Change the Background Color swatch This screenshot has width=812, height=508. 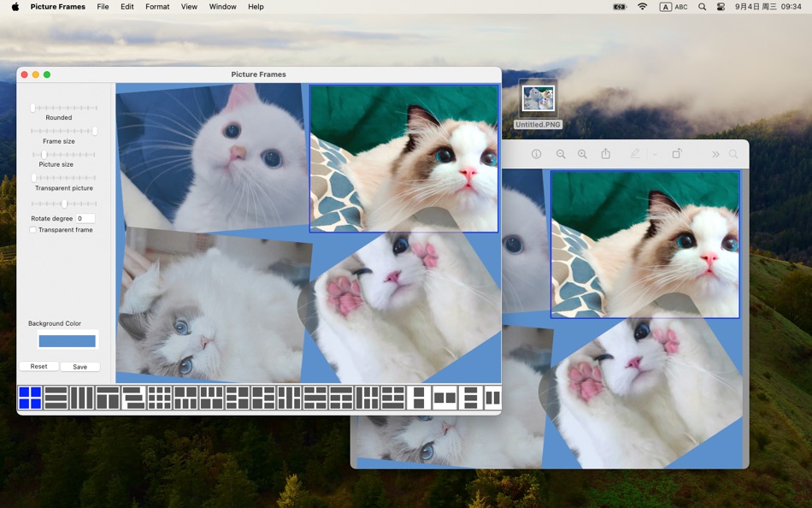[x=68, y=340]
